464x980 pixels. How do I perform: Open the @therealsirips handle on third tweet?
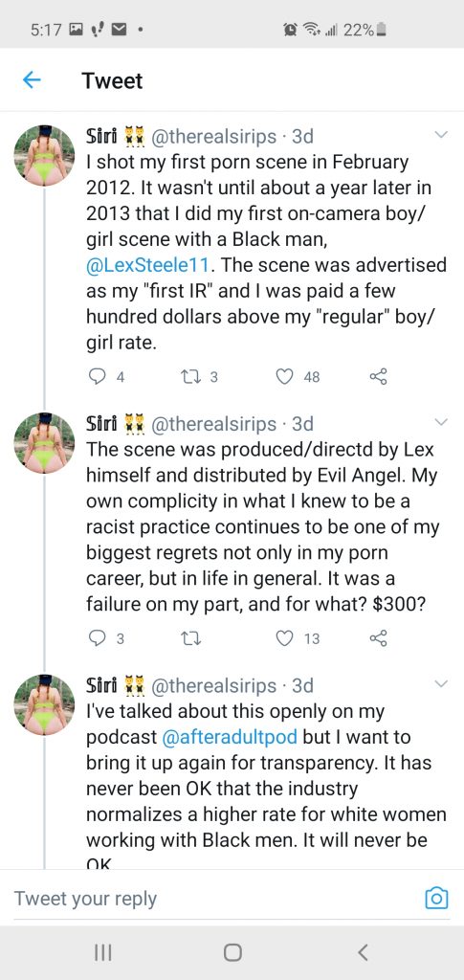[x=213, y=685]
